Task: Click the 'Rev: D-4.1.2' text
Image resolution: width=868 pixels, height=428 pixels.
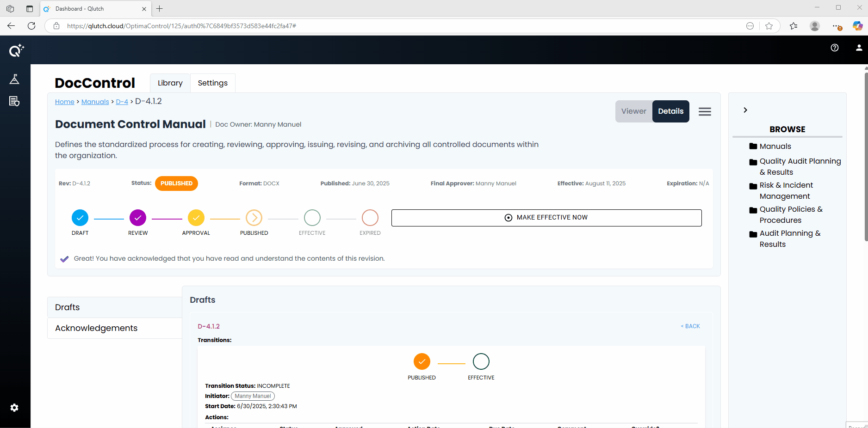Action: 74,183
